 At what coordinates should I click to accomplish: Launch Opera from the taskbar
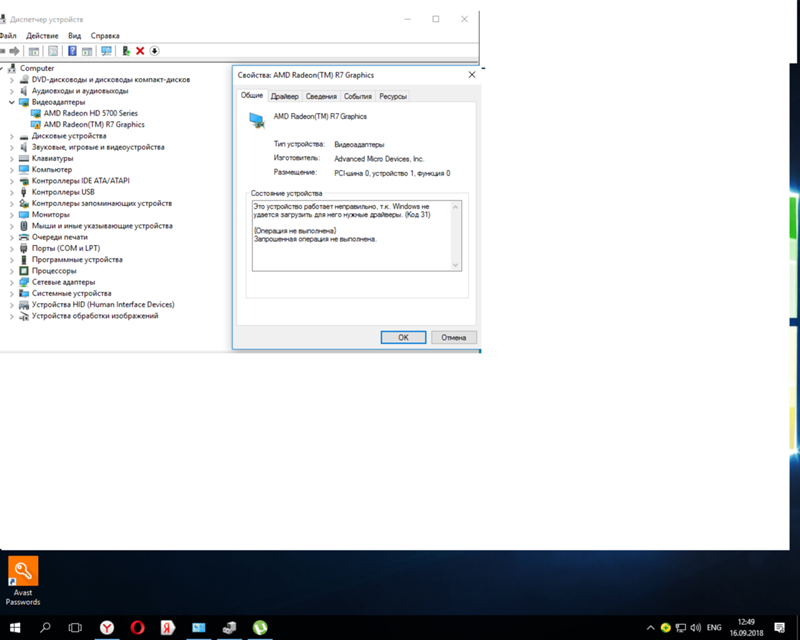[137, 627]
